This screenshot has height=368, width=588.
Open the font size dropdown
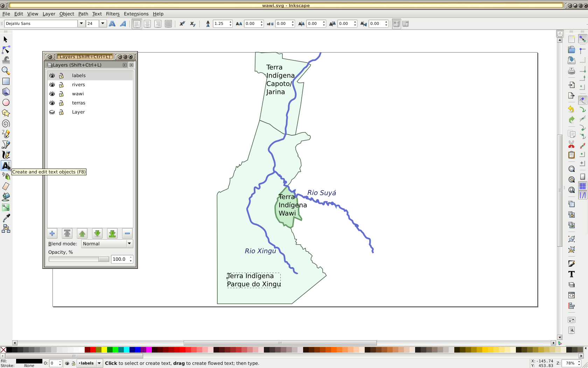103,24
